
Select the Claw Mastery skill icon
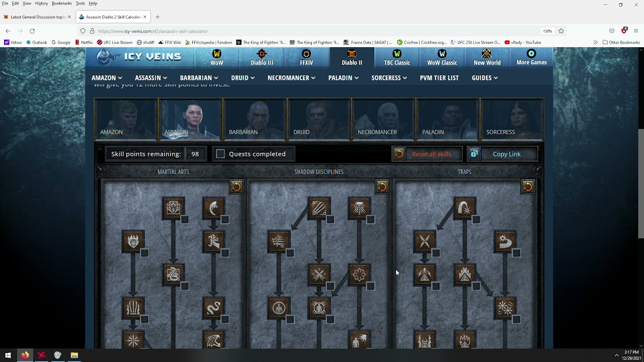(319, 208)
